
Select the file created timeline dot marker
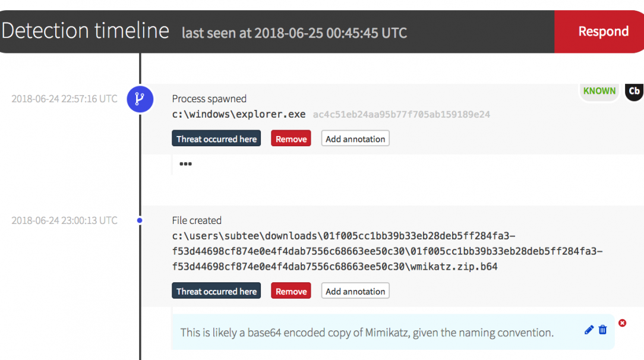[x=140, y=220]
